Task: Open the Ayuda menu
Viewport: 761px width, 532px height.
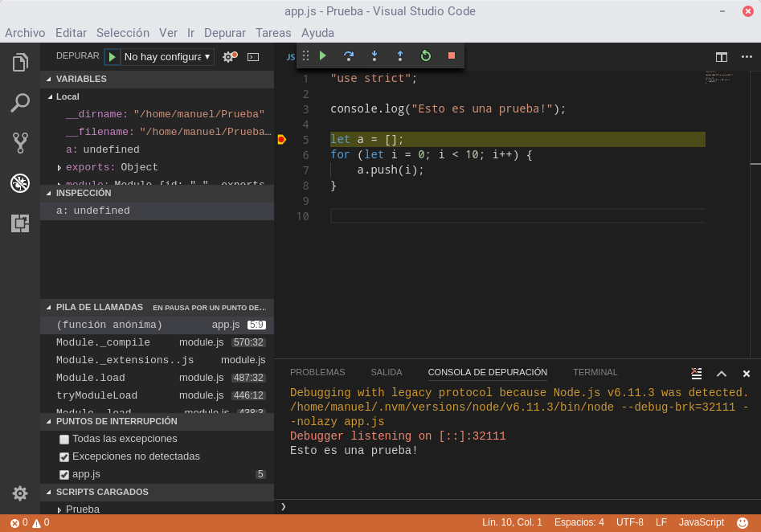Action: (x=317, y=33)
